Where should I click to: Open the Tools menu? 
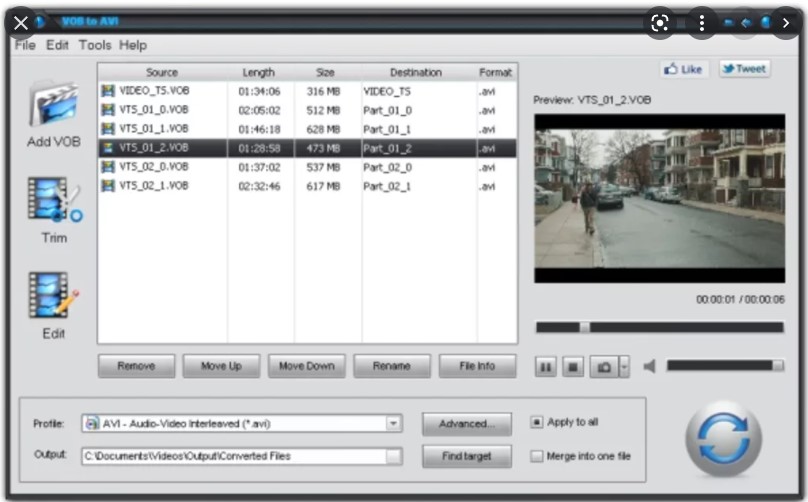[x=95, y=45]
